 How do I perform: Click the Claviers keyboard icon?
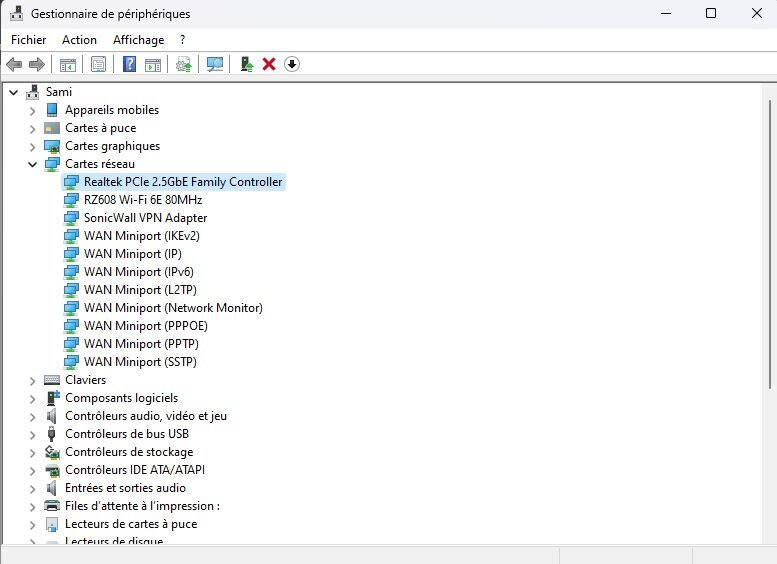point(52,380)
